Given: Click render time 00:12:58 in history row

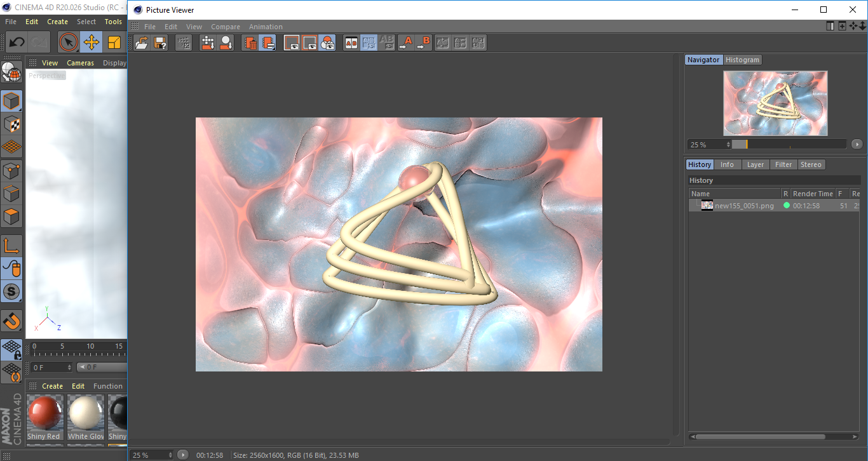Looking at the screenshot, I should click(x=806, y=206).
